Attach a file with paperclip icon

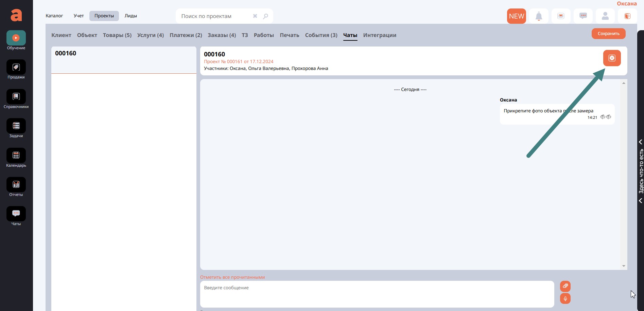click(565, 286)
